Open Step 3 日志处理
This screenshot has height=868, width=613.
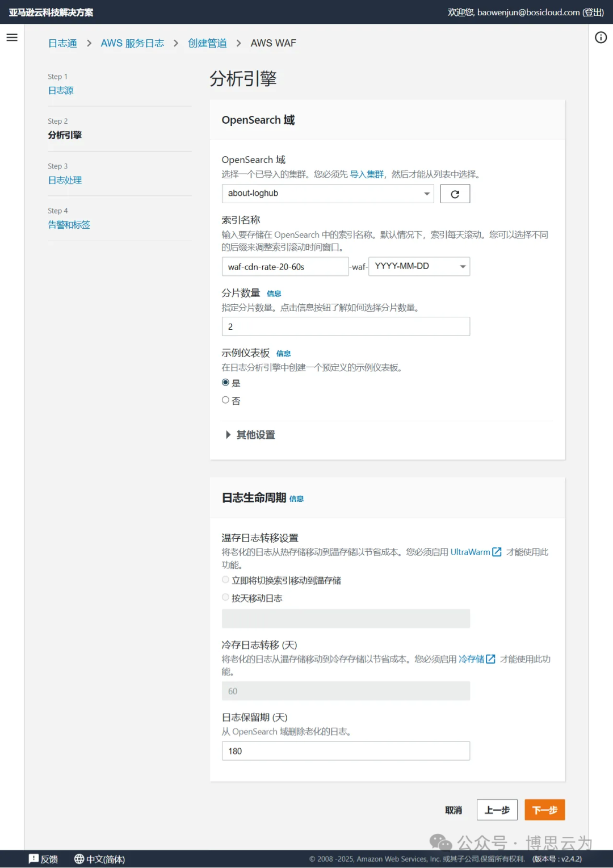[65, 180]
